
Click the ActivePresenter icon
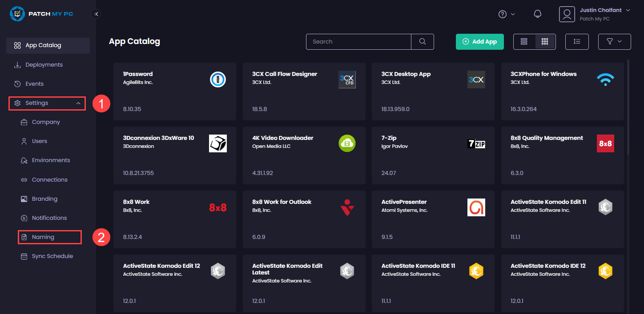click(x=476, y=207)
